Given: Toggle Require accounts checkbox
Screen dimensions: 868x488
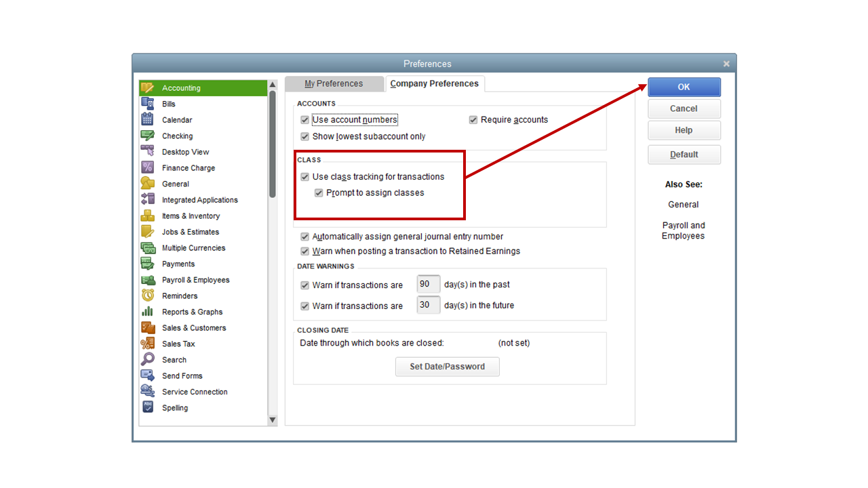Looking at the screenshot, I should pos(473,120).
